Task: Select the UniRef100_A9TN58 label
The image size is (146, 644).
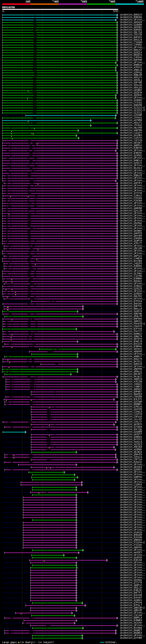Action: click(131, 120)
